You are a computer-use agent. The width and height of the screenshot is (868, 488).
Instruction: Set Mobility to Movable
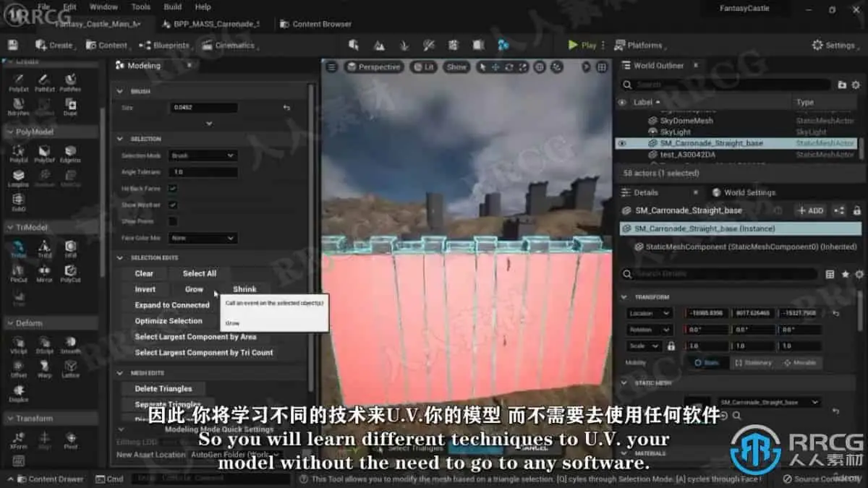point(800,363)
